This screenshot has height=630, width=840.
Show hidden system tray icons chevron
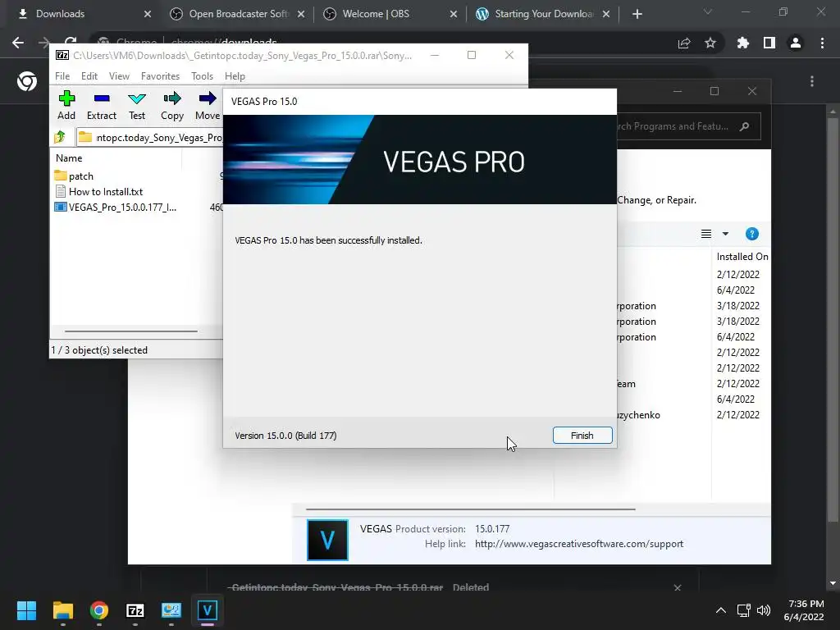[721, 610]
